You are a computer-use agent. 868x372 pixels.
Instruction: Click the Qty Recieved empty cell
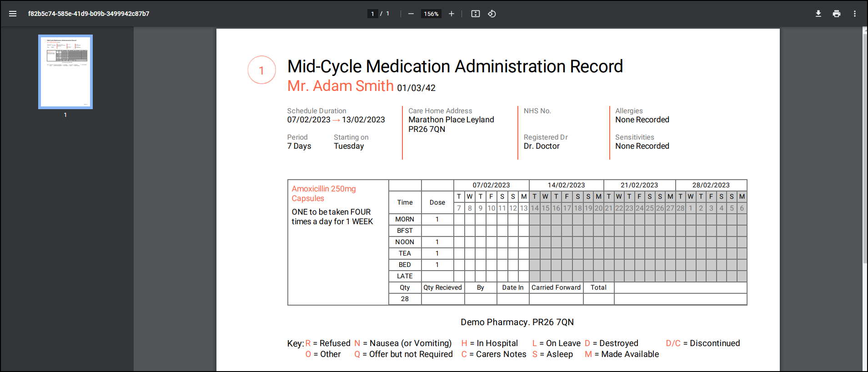click(x=443, y=299)
